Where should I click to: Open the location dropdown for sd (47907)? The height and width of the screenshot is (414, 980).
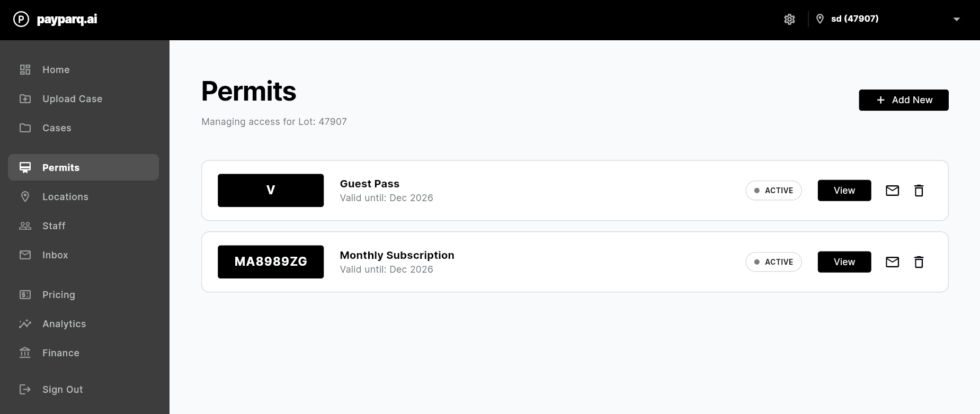tap(956, 19)
